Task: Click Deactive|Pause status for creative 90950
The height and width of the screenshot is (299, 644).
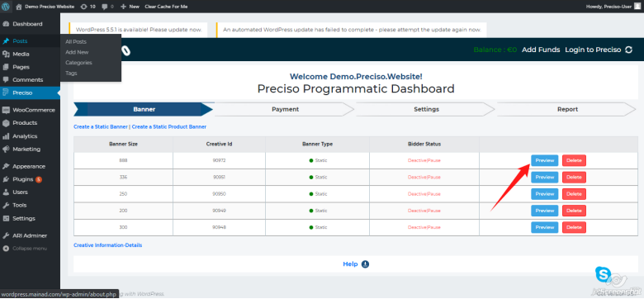Action: (x=424, y=194)
